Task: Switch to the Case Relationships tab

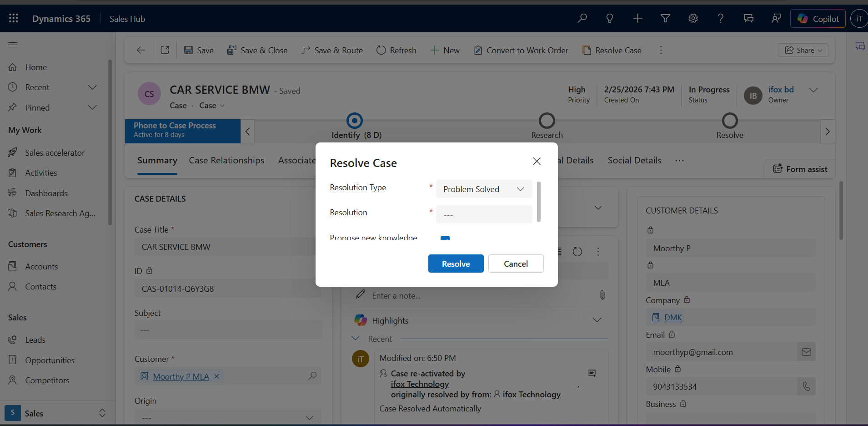Action: (x=226, y=160)
